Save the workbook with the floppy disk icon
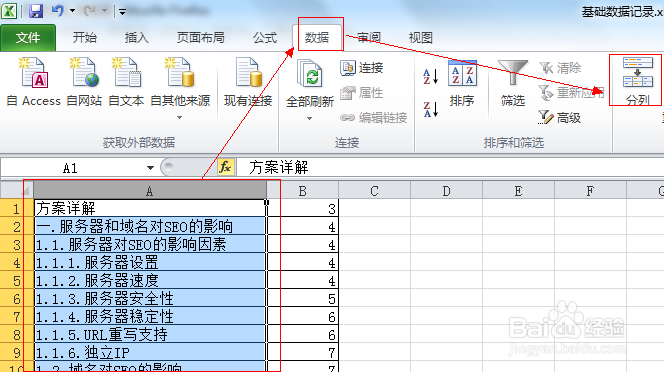The width and height of the screenshot is (664, 372). (x=36, y=11)
